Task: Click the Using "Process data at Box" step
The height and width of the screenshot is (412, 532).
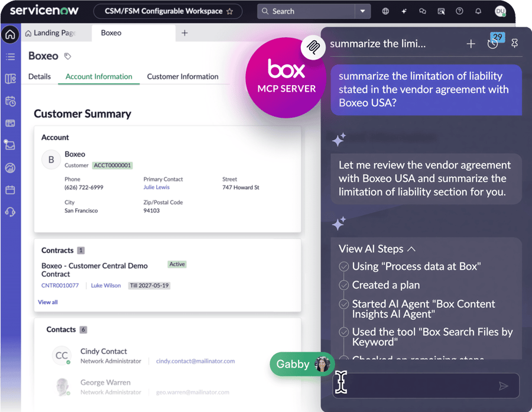Action: click(416, 267)
